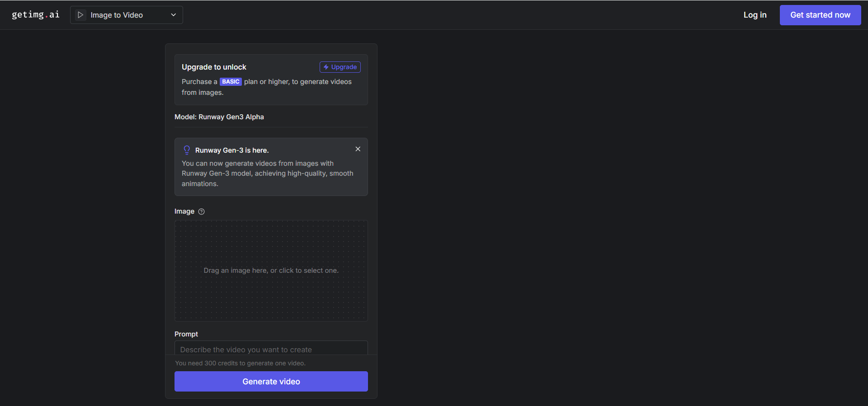This screenshot has height=406, width=868.
Task: Click the BASIC plan badge
Action: (x=231, y=82)
